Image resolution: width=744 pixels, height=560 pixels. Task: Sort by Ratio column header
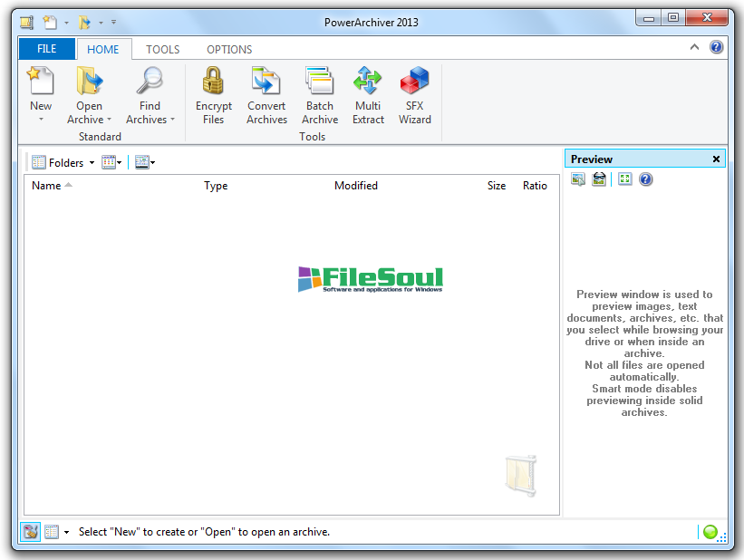535,186
